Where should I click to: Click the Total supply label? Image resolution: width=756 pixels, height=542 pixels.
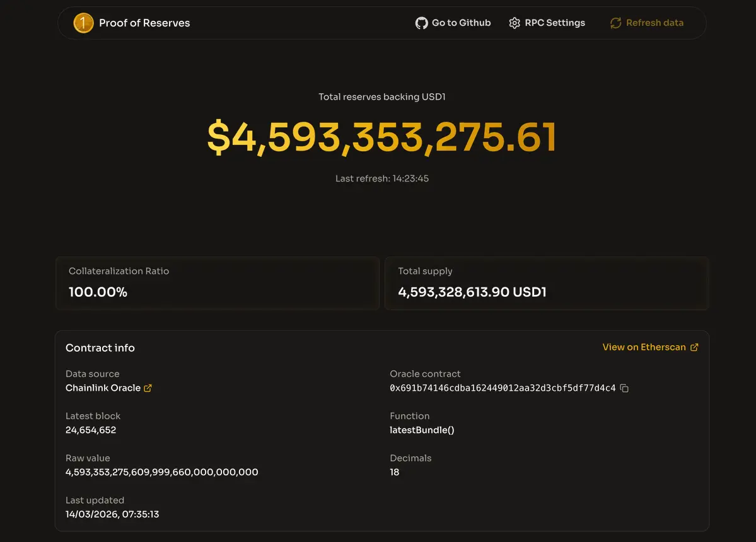pyautogui.click(x=425, y=271)
